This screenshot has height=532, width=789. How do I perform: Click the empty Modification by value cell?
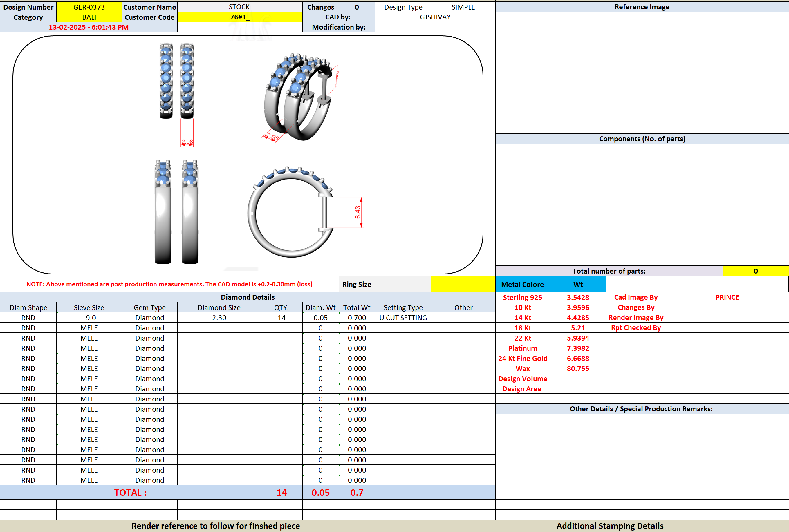click(435, 27)
